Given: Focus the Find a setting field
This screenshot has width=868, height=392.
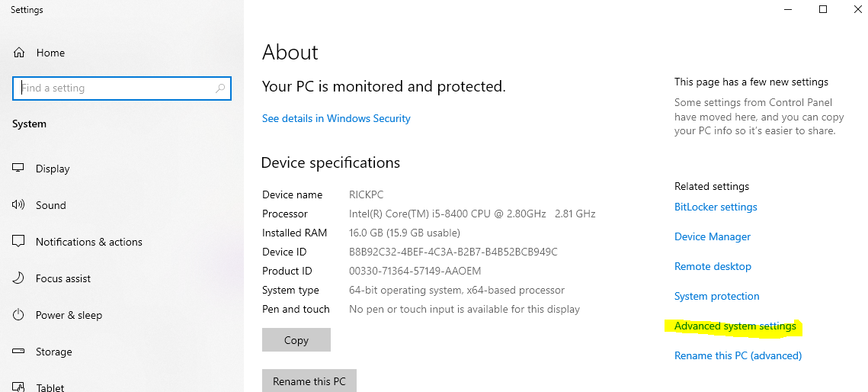Looking at the screenshot, I should (x=122, y=88).
